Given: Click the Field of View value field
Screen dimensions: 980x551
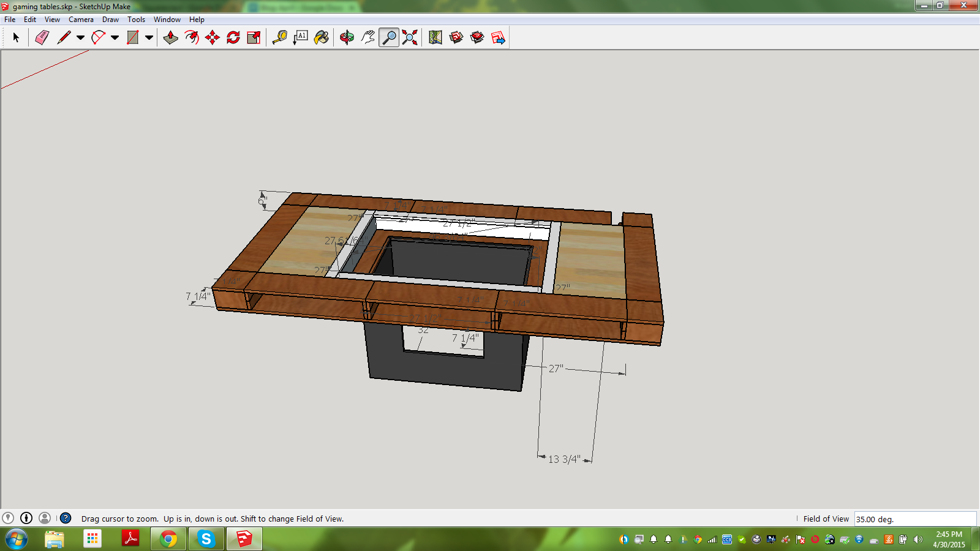Looking at the screenshot, I should [x=914, y=519].
